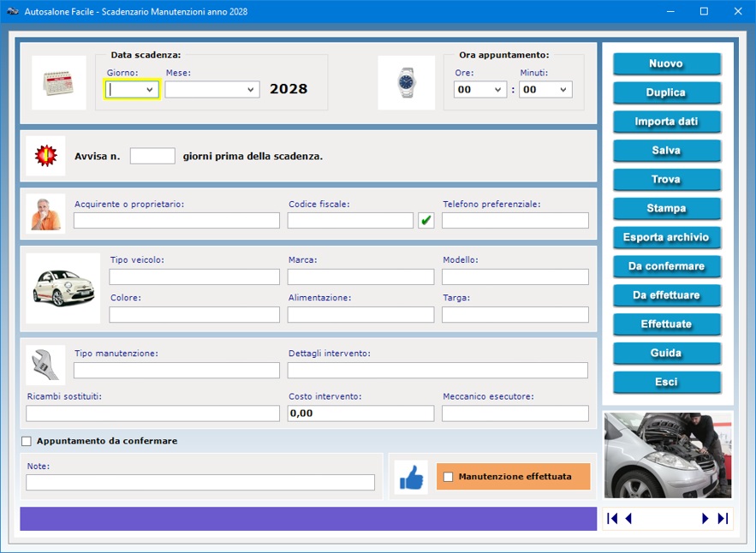
Task: Click the Meccanico esecutore field
Action: (x=515, y=413)
